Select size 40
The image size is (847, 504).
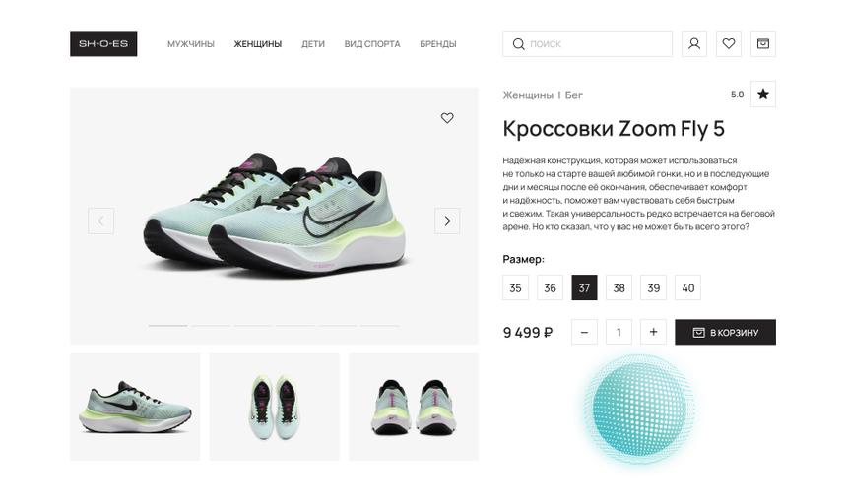tap(688, 288)
